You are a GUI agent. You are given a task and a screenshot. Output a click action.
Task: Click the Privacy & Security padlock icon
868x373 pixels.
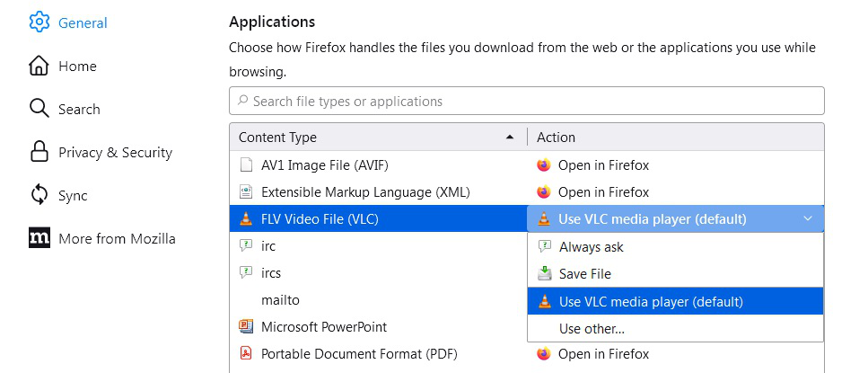[39, 152]
